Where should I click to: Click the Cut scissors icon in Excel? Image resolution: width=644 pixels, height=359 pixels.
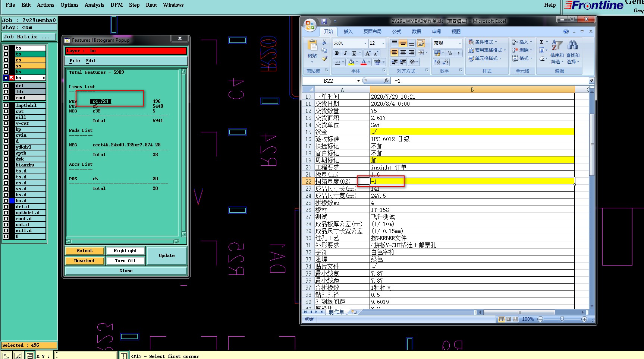tap(324, 42)
